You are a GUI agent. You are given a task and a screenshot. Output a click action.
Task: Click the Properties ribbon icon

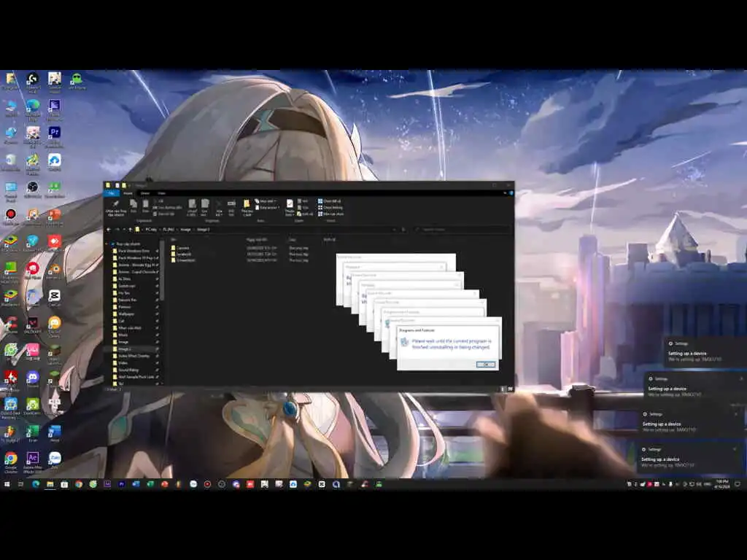coord(290,208)
